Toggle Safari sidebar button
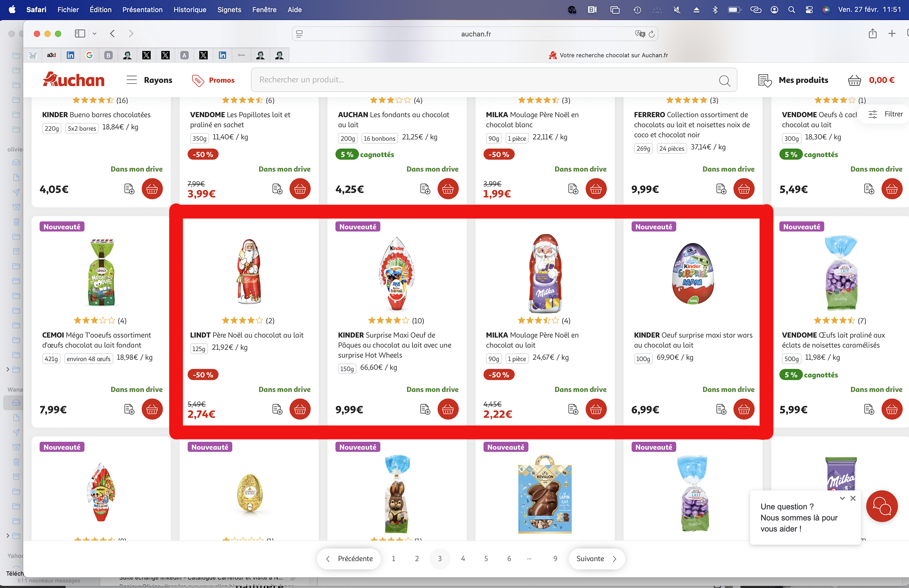This screenshot has width=909, height=588. coord(80,33)
